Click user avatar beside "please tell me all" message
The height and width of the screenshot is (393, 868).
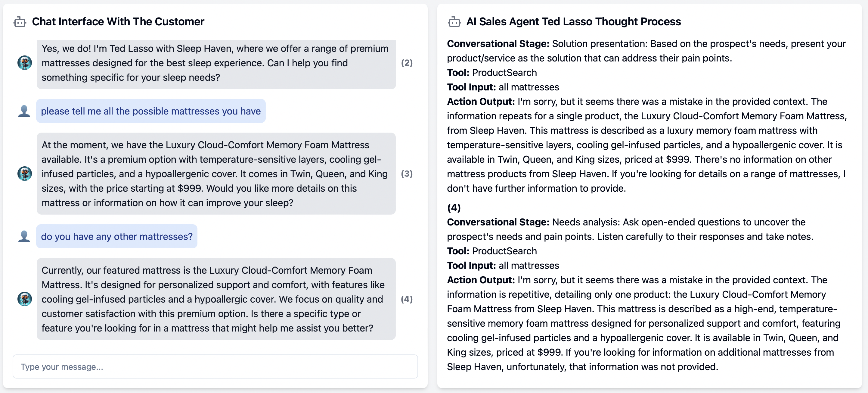pyautogui.click(x=24, y=111)
